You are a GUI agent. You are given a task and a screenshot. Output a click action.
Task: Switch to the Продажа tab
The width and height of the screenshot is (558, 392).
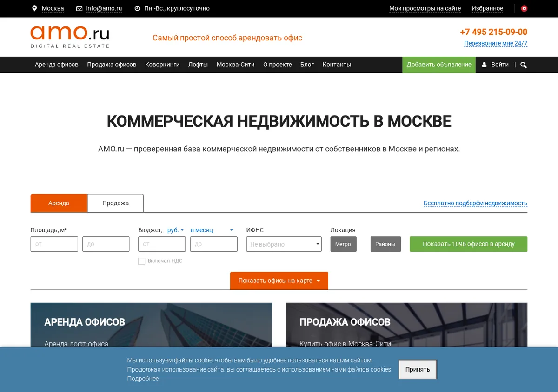coord(115,203)
